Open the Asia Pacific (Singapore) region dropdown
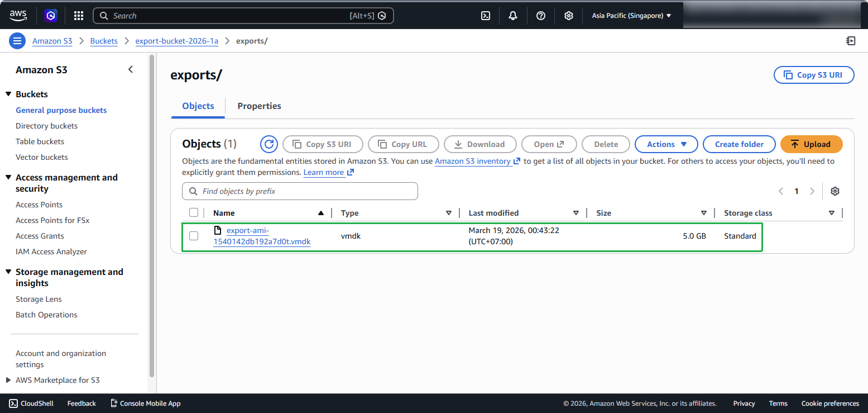 [631, 16]
